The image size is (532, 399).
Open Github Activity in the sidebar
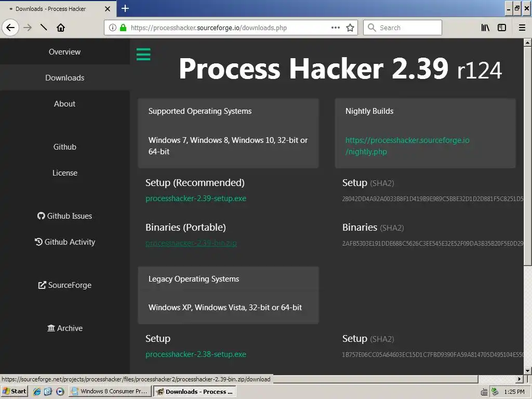pos(64,242)
